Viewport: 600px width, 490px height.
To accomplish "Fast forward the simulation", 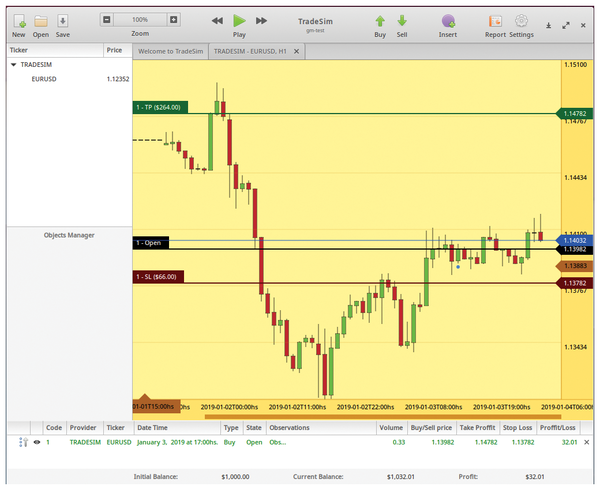I will coord(261,21).
